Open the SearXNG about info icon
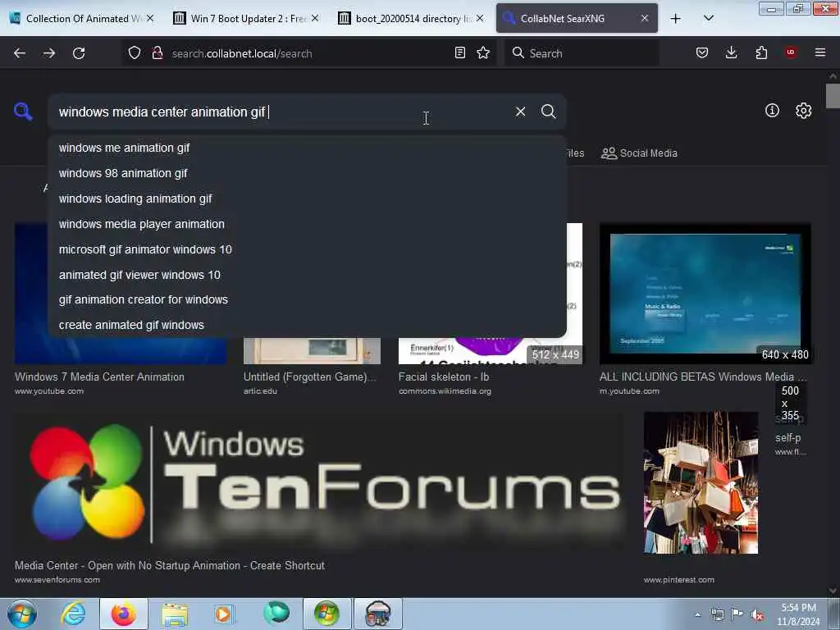 (x=772, y=111)
